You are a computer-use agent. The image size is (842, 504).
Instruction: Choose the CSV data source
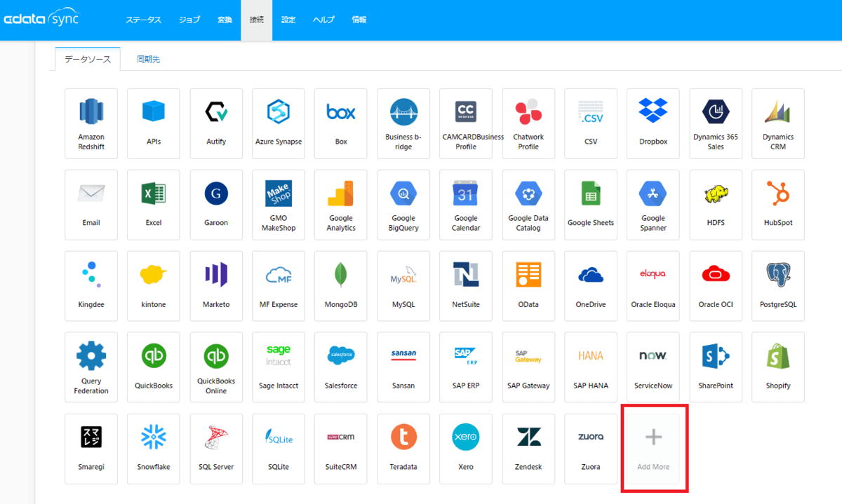point(591,123)
